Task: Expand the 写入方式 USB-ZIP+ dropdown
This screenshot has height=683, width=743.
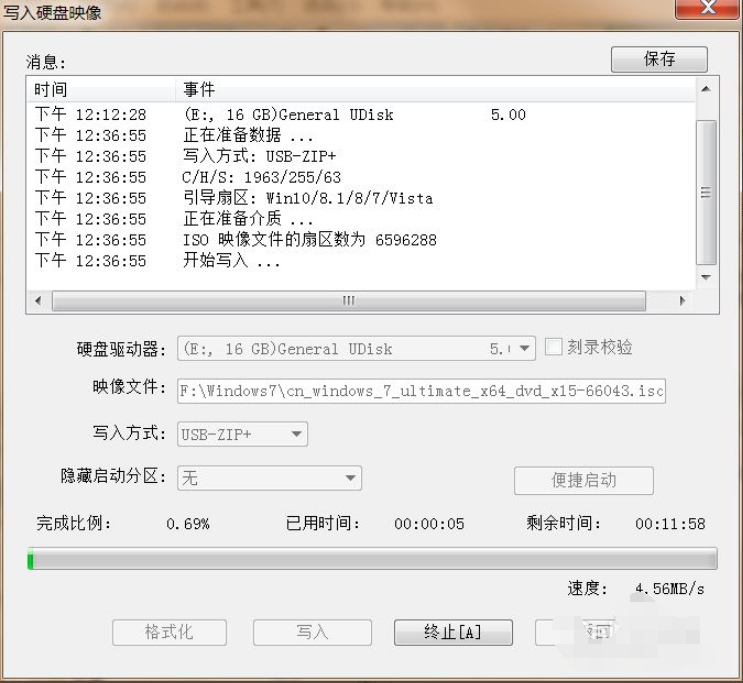Action: coord(296,434)
